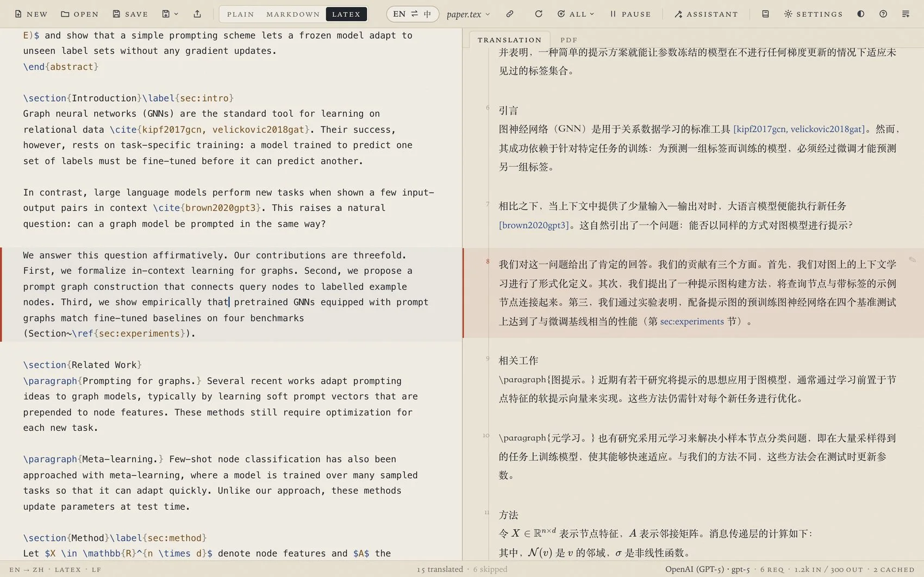Click the '2 CACHED' status entry
Screen dimensions: 924x577
tap(894, 570)
